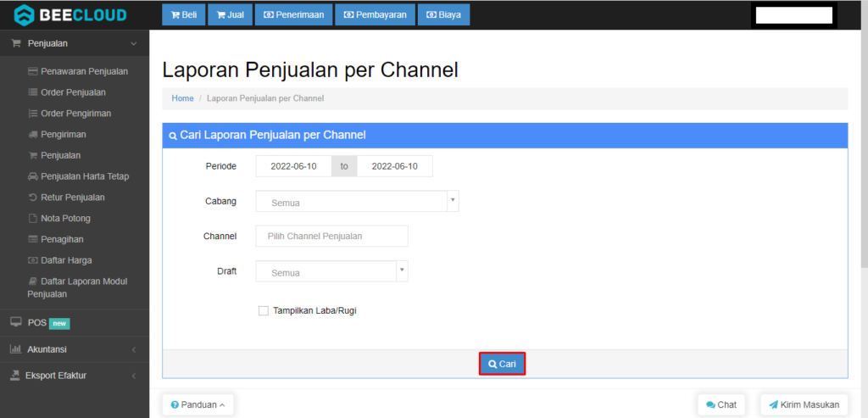Image resolution: width=868 pixels, height=418 pixels.
Task: Open the Chat button
Action: [721, 404]
